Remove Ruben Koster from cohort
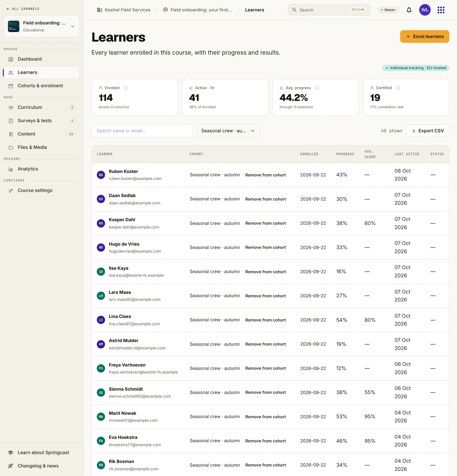Viewport: 457px width, 476px height. [266, 175]
